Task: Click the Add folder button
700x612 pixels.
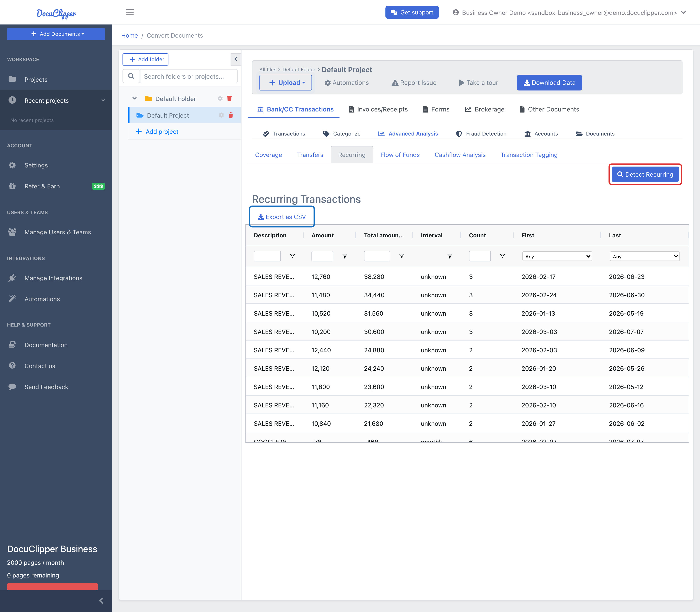Action: coord(145,59)
